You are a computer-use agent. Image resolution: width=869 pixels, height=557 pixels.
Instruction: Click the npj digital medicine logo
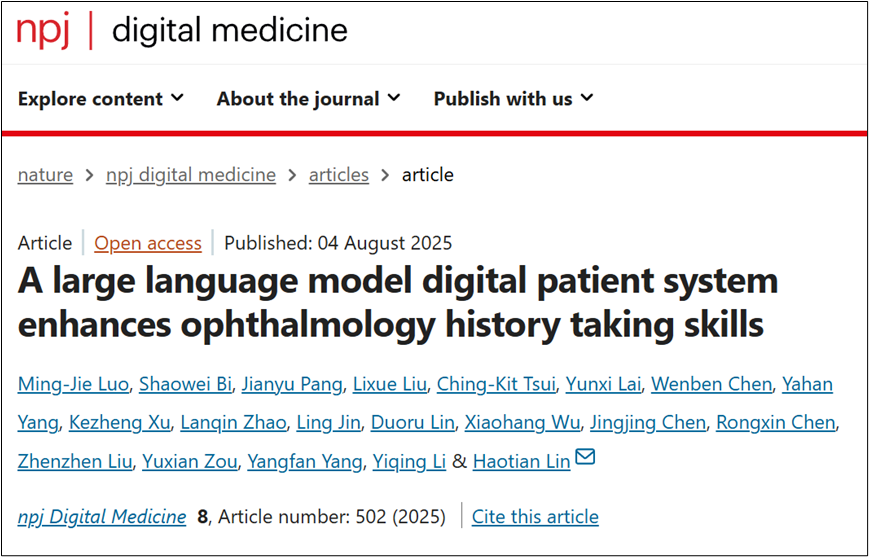181,30
